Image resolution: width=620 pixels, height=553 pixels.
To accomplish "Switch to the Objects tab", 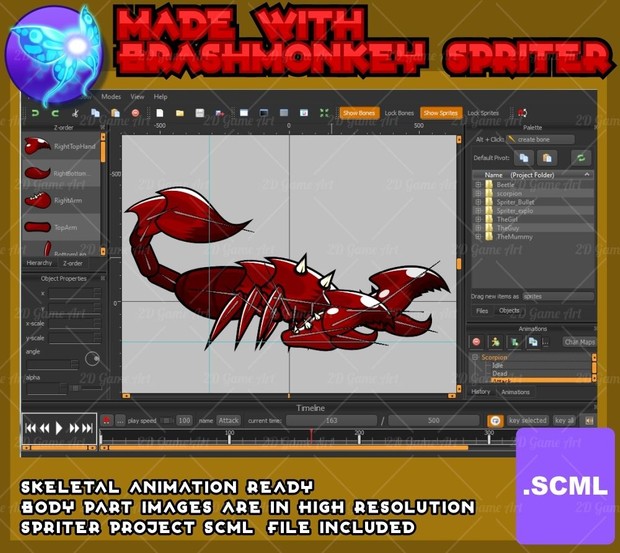I will point(509,311).
